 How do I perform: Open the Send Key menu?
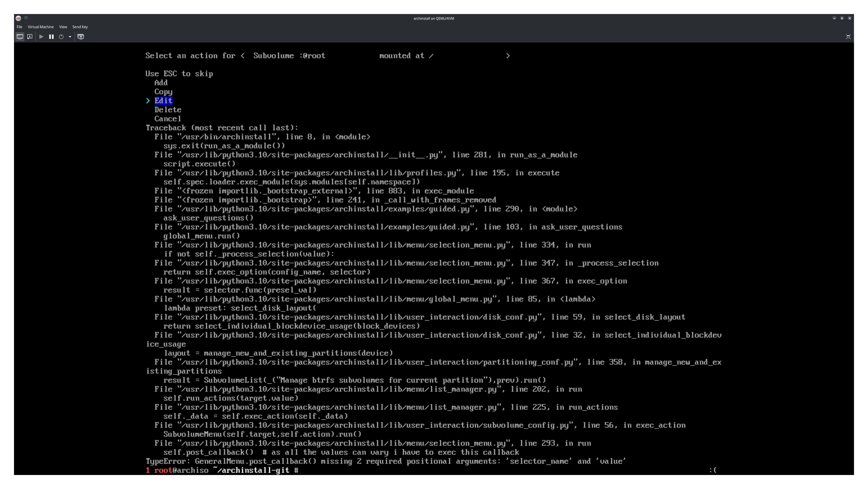(x=80, y=27)
